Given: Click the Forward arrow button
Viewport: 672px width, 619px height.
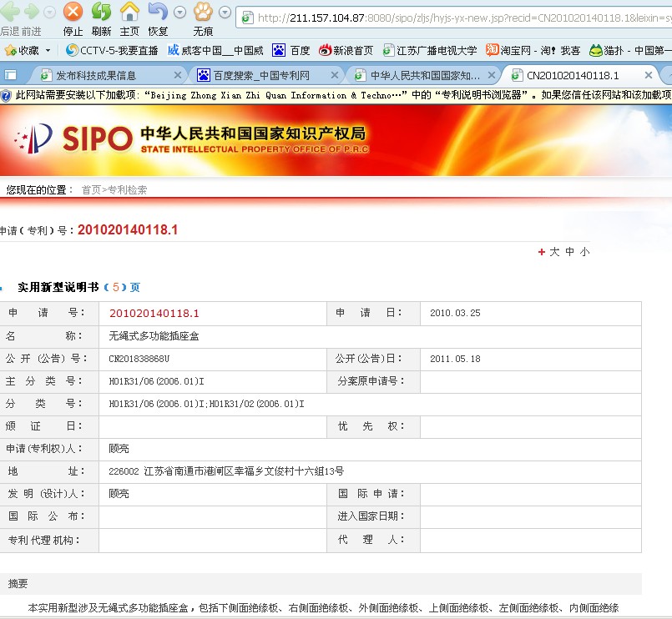Looking at the screenshot, I should coord(31,13).
